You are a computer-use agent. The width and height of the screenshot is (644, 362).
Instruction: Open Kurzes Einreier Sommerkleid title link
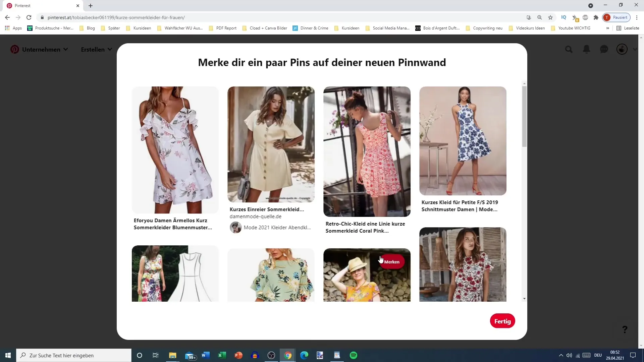(x=267, y=209)
